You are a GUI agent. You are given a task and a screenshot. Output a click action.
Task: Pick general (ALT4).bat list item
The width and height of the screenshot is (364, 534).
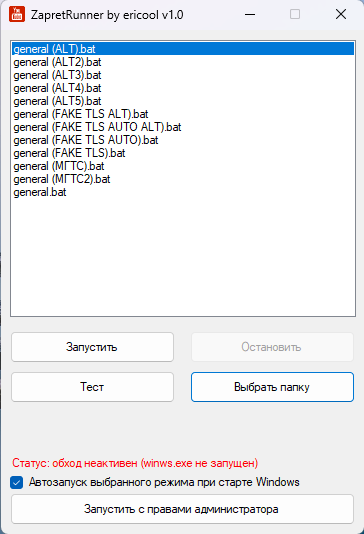[x=183, y=88]
